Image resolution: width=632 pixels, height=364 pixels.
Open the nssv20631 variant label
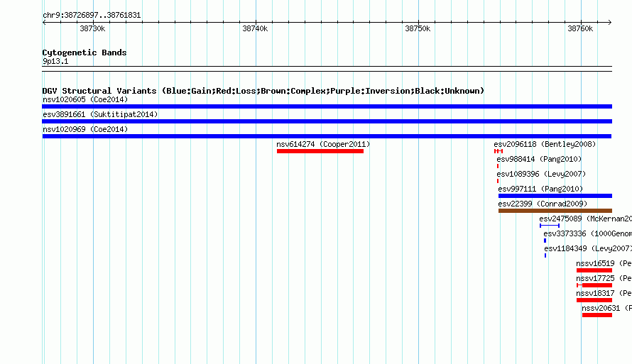coord(606,308)
